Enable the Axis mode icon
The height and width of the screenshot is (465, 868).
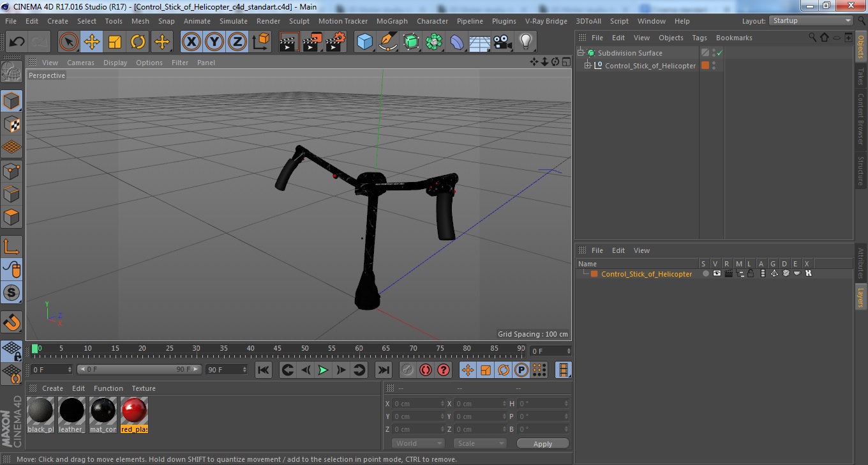11,246
